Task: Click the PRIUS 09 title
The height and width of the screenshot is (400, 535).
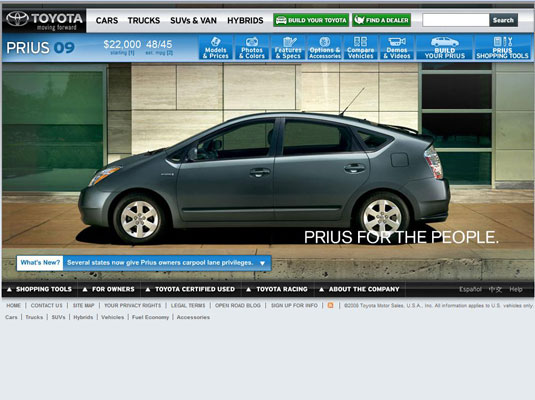Action: click(x=40, y=48)
